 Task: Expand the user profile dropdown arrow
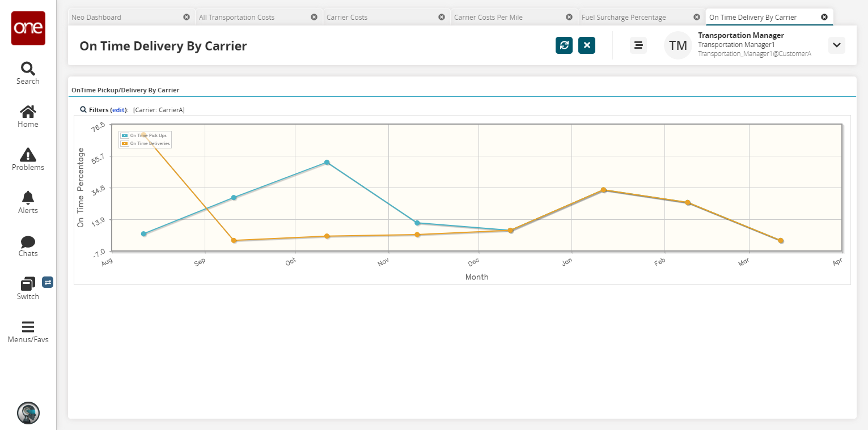point(836,45)
